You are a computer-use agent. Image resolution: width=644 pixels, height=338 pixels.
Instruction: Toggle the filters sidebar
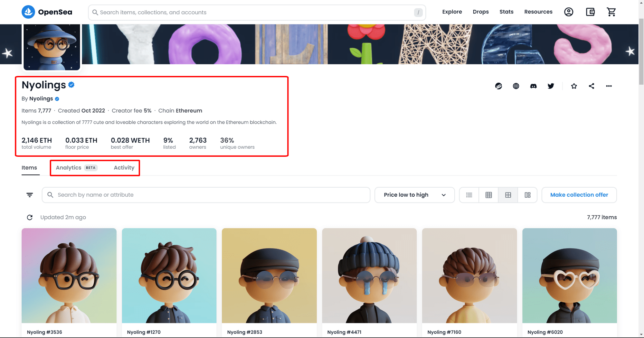pyautogui.click(x=30, y=195)
